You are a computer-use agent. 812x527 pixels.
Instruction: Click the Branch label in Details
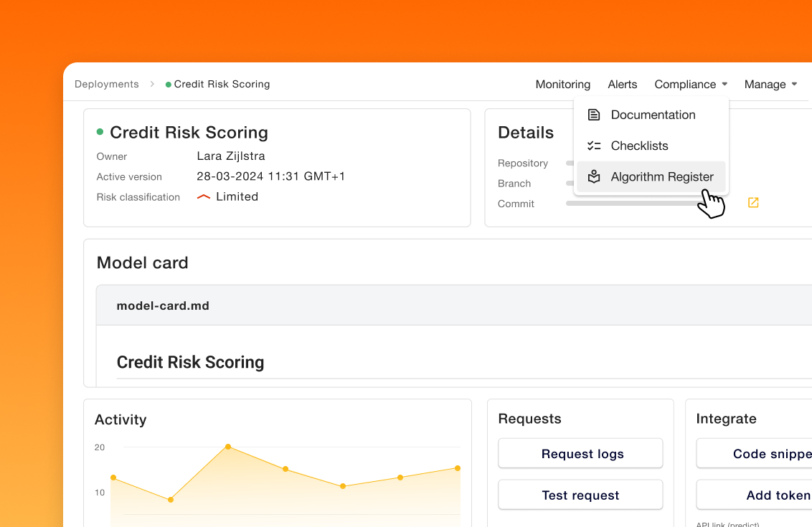514,184
